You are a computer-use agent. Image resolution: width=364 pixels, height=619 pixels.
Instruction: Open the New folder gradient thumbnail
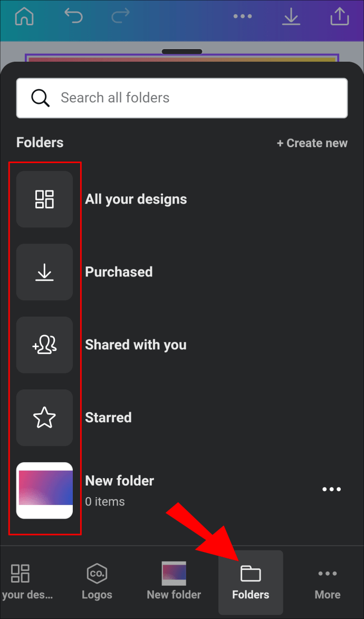coord(44,490)
